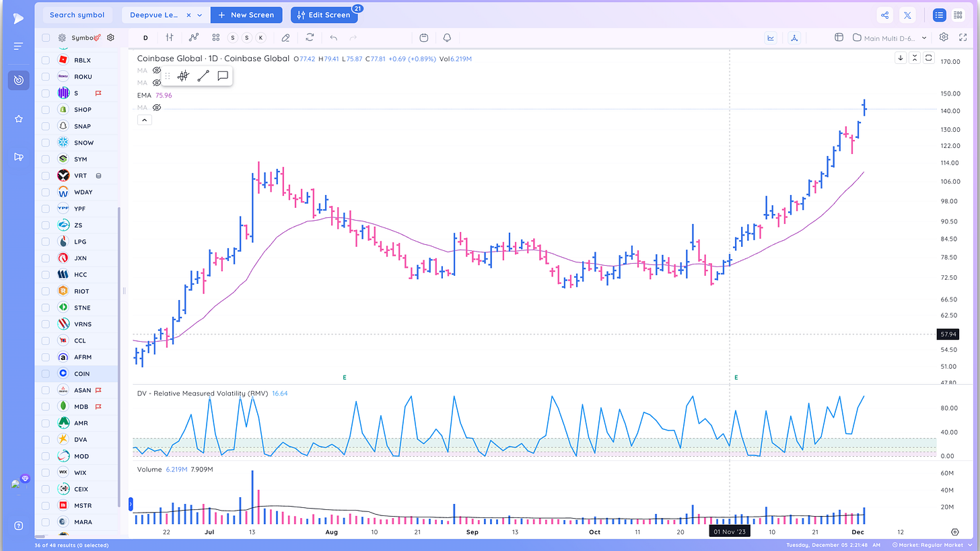Image resolution: width=980 pixels, height=551 pixels.
Task: Select MDB in the watchlist
Action: (77, 406)
